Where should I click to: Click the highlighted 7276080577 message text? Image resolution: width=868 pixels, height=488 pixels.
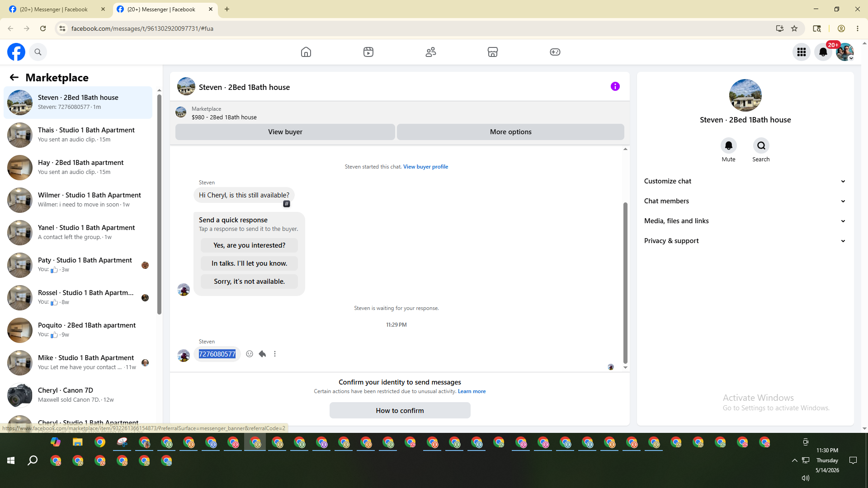[x=217, y=354]
